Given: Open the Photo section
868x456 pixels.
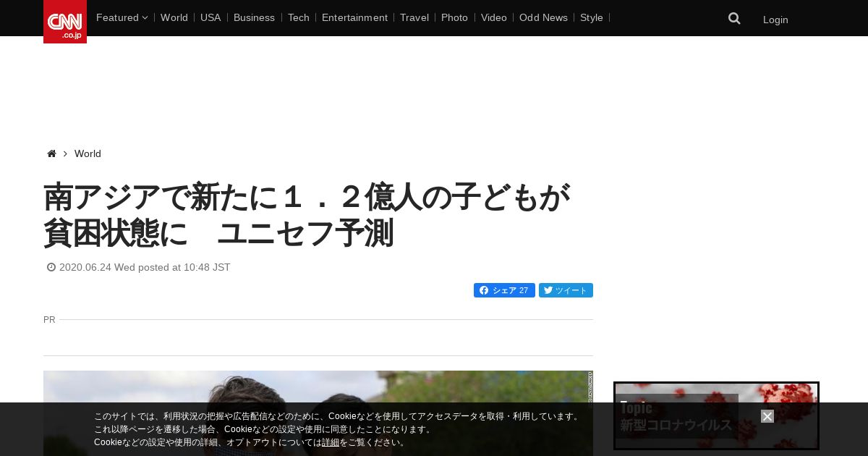Looking at the screenshot, I should click(454, 17).
